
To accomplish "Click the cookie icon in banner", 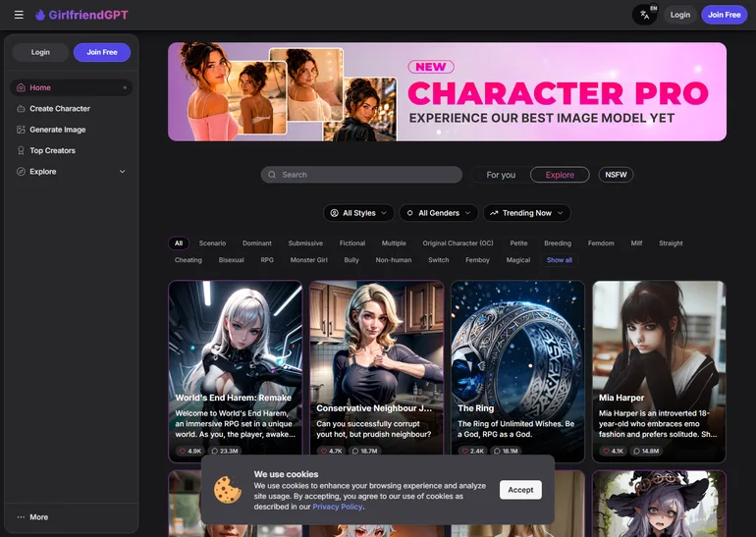I will point(228,490).
